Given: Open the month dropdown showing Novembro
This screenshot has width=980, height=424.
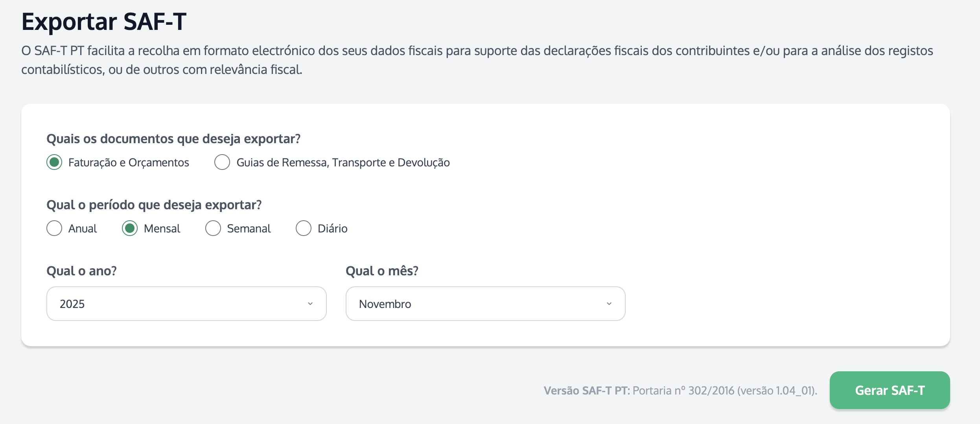Looking at the screenshot, I should (485, 304).
